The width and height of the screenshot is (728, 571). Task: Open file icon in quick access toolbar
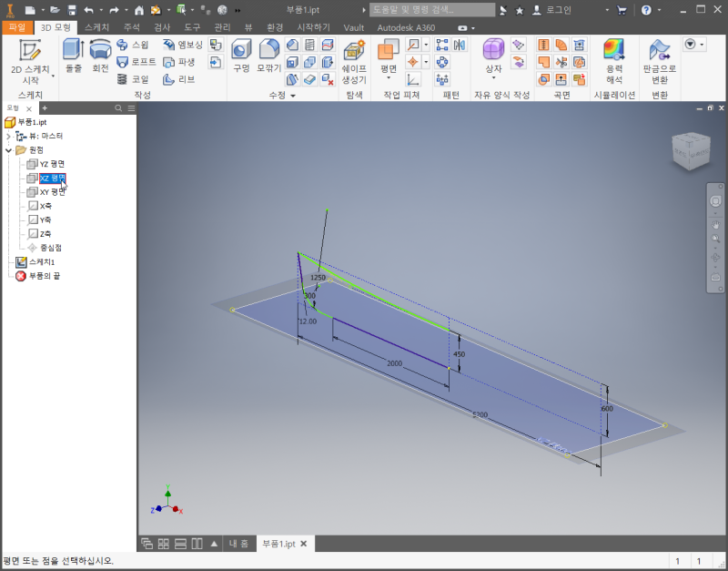55,10
